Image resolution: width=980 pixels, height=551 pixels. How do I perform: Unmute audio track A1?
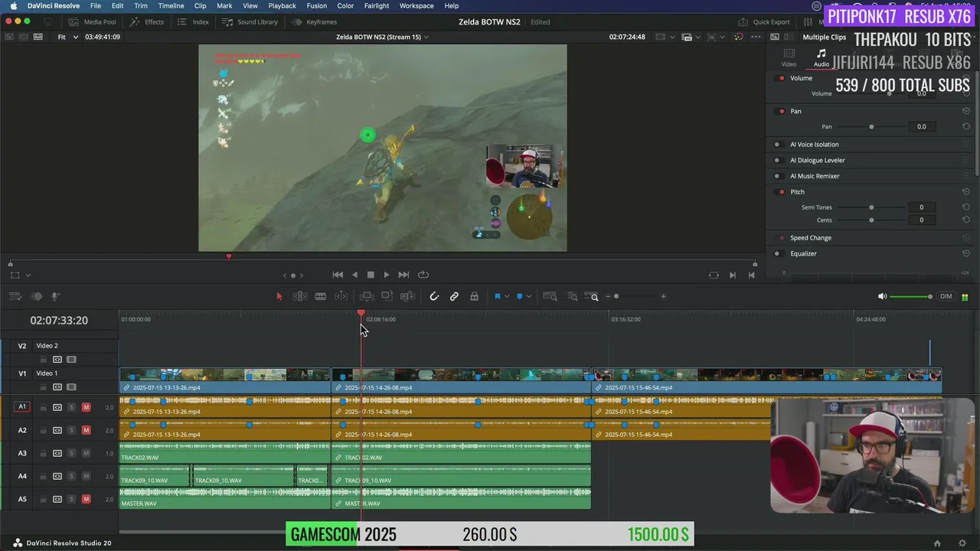[87, 407]
